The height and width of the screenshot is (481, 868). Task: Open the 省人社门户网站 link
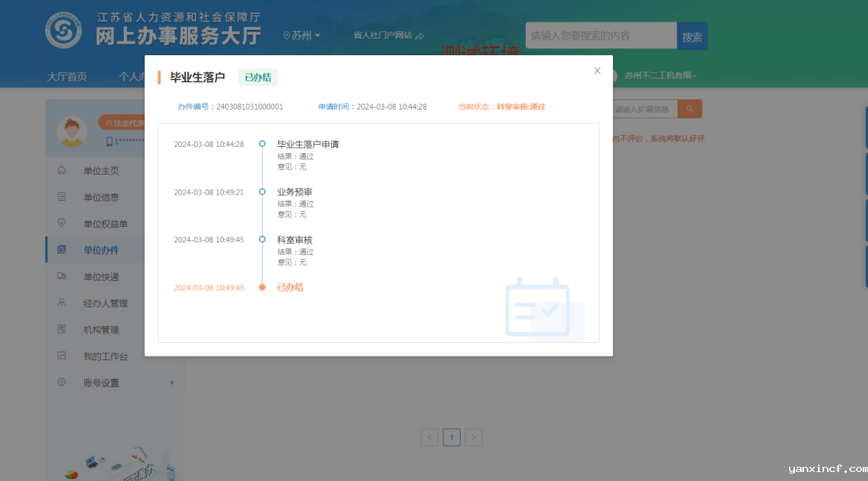pyautogui.click(x=388, y=36)
